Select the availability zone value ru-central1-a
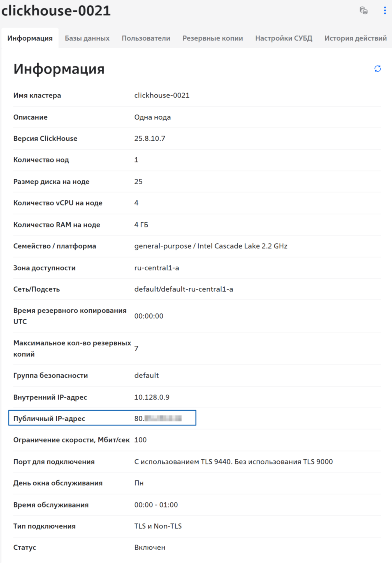Screen dimensions: 392x563 (x=157, y=268)
